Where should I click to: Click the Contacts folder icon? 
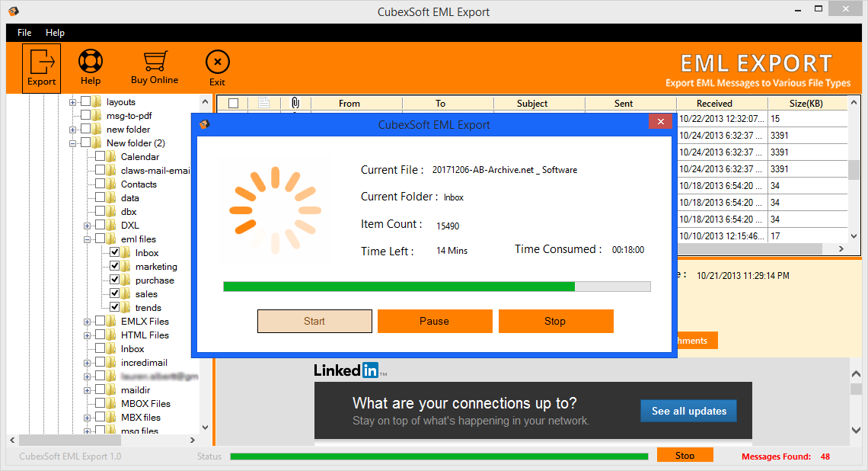tap(111, 184)
